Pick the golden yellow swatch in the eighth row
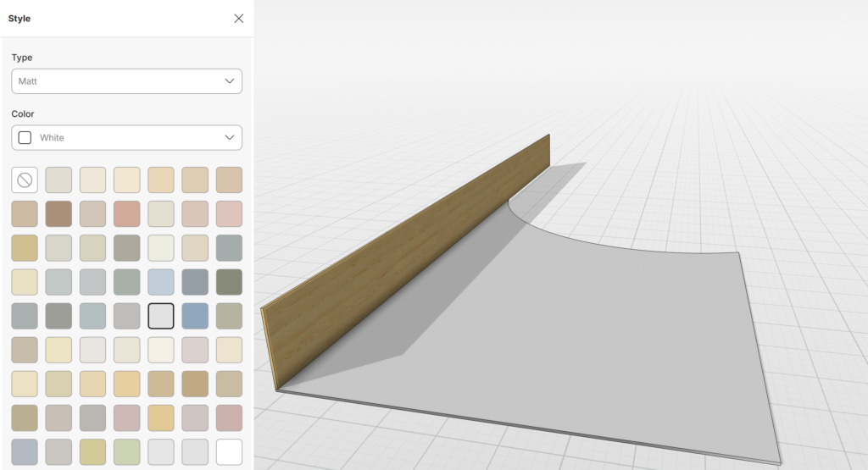Image resolution: width=868 pixels, height=470 pixels. pyautogui.click(x=161, y=418)
